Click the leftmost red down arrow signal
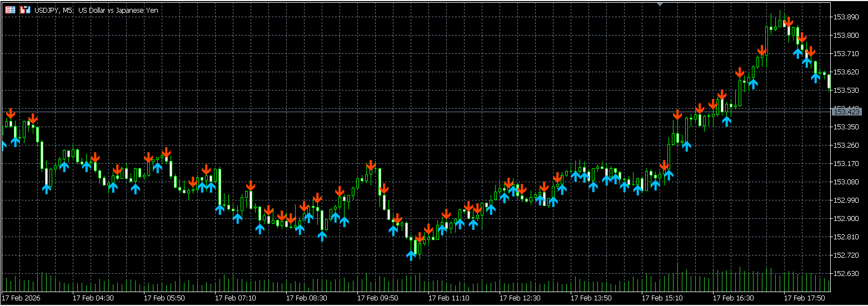 coord(11,114)
